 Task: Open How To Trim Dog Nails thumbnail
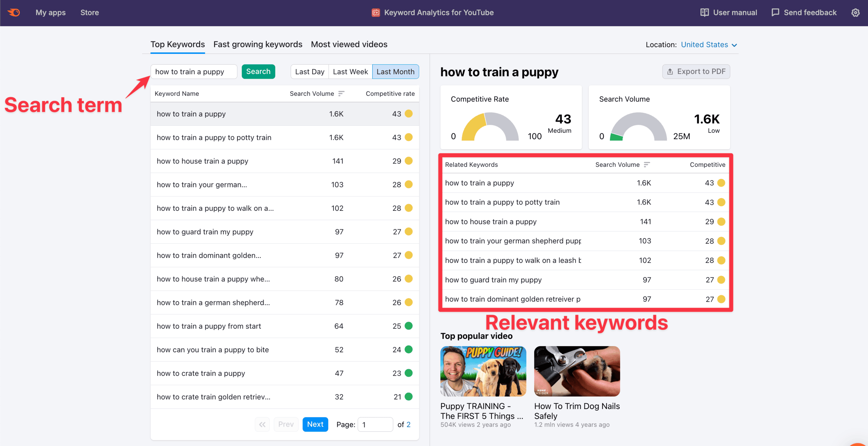[577, 371]
